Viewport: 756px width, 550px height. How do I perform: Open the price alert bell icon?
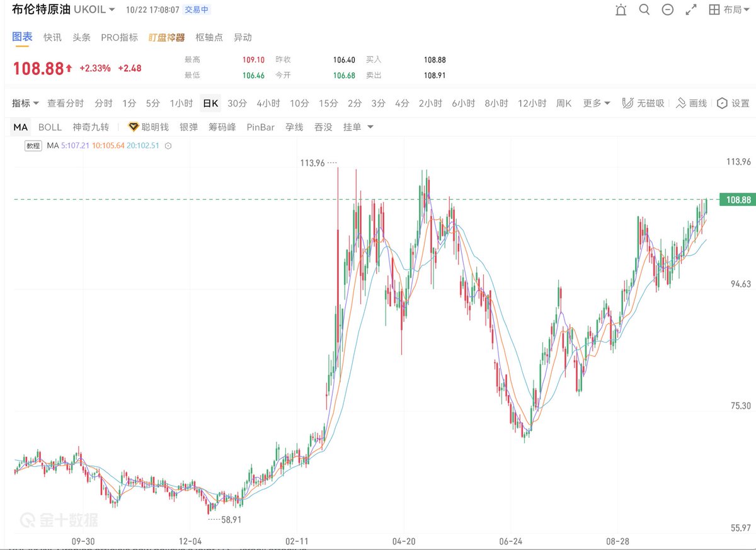pyautogui.click(x=621, y=9)
